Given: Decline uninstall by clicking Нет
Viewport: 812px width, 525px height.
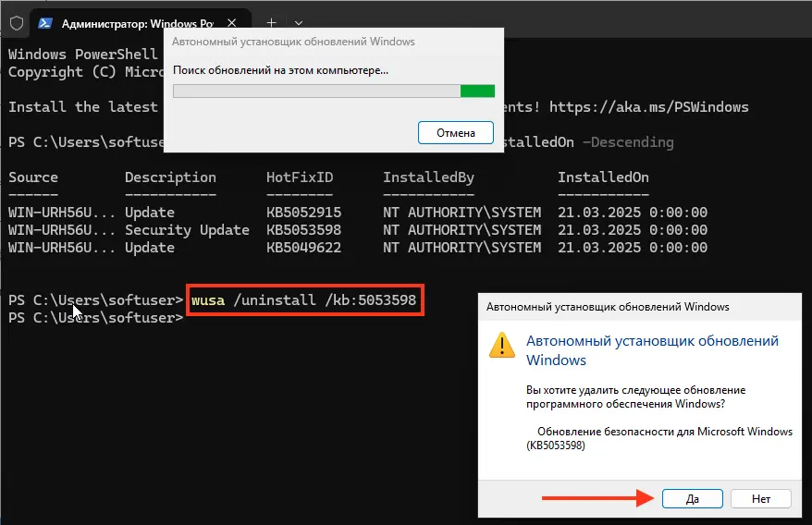Looking at the screenshot, I should [x=760, y=498].
